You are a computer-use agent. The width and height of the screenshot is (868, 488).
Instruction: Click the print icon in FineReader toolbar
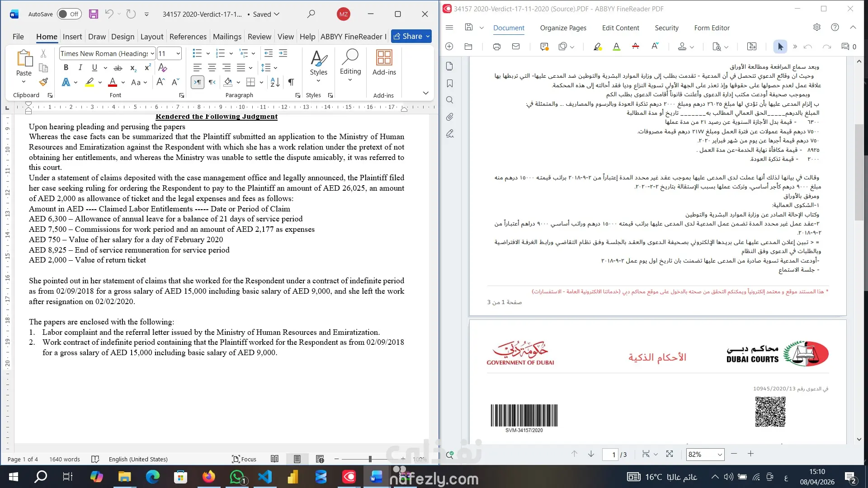(497, 47)
